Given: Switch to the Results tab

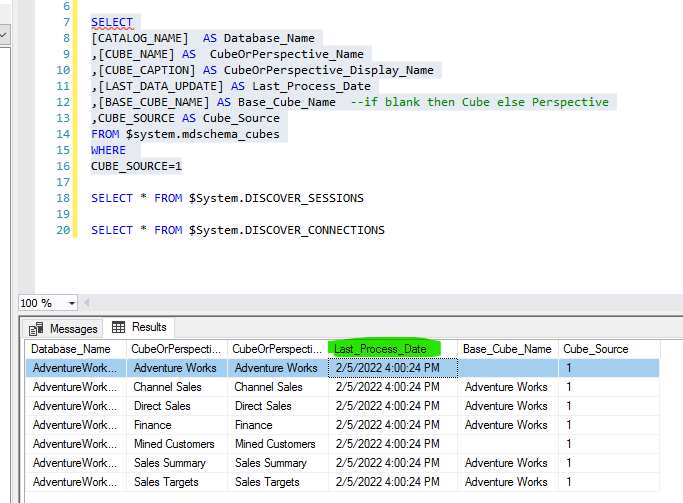Looking at the screenshot, I should (139, 327).
